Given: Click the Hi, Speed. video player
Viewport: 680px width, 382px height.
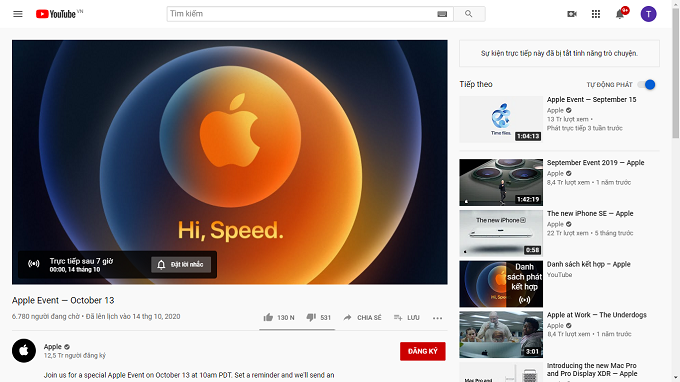Looking at the screenshot, I should coord(229,162).
